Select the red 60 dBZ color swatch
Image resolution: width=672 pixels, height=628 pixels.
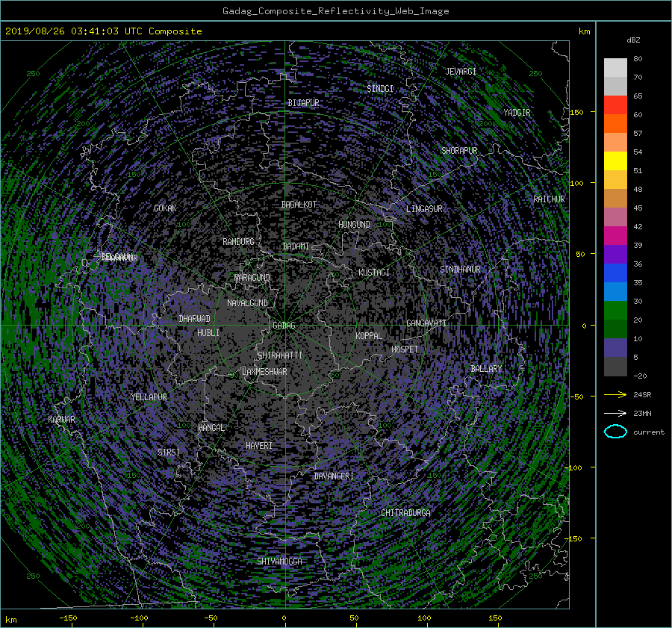coord(615,105)
